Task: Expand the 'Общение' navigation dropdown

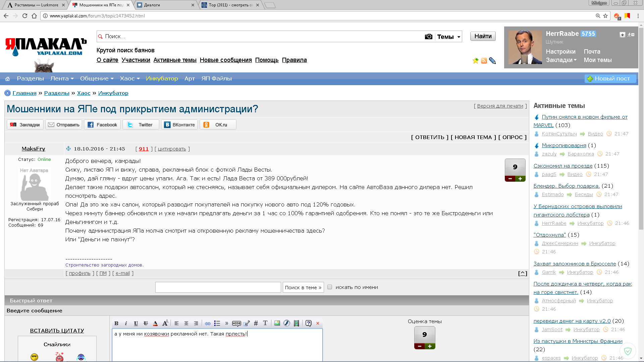Action: click(97, 78)
